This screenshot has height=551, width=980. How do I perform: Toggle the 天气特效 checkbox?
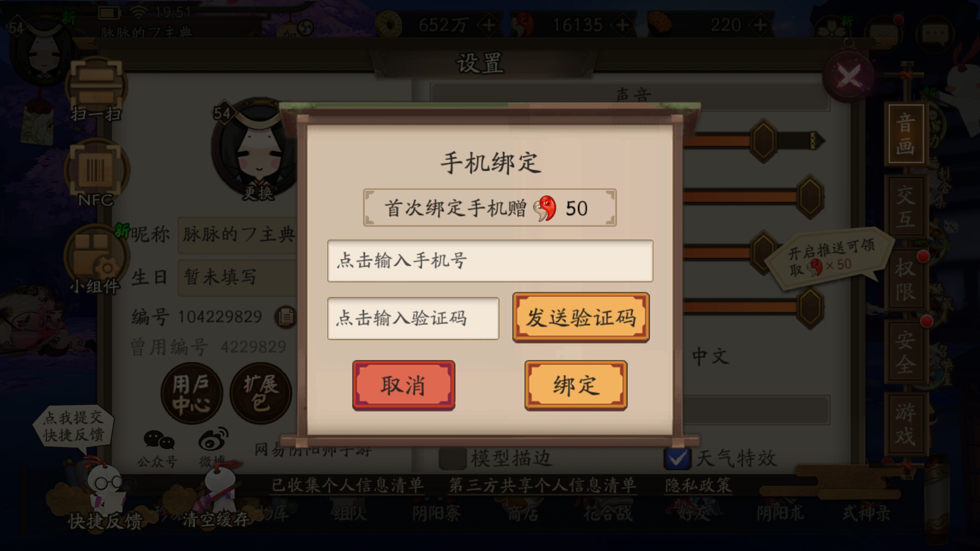[677, 458]
